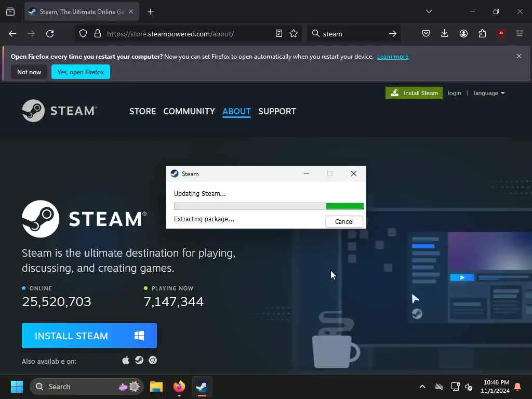Click the Chrome OS availability icon
532x399 pixels.
(153, 360)
